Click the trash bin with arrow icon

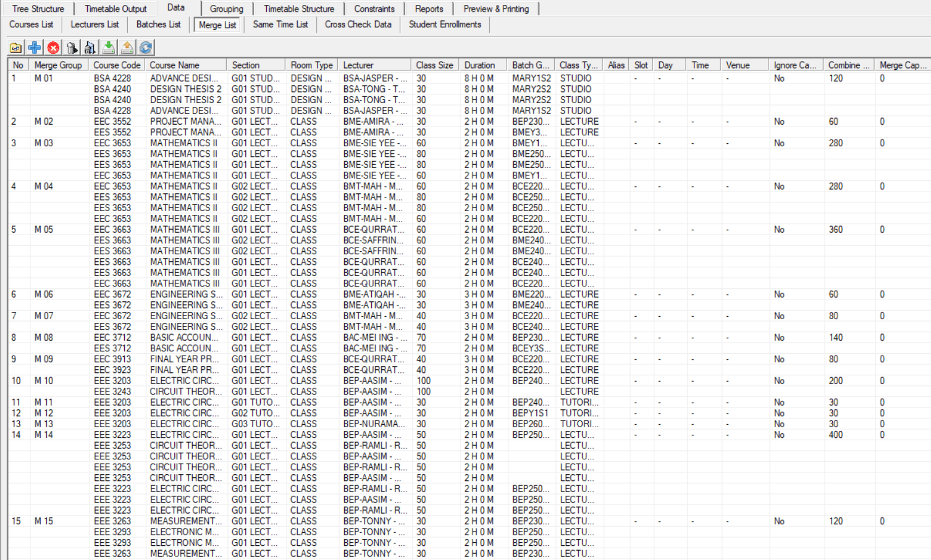72,48
